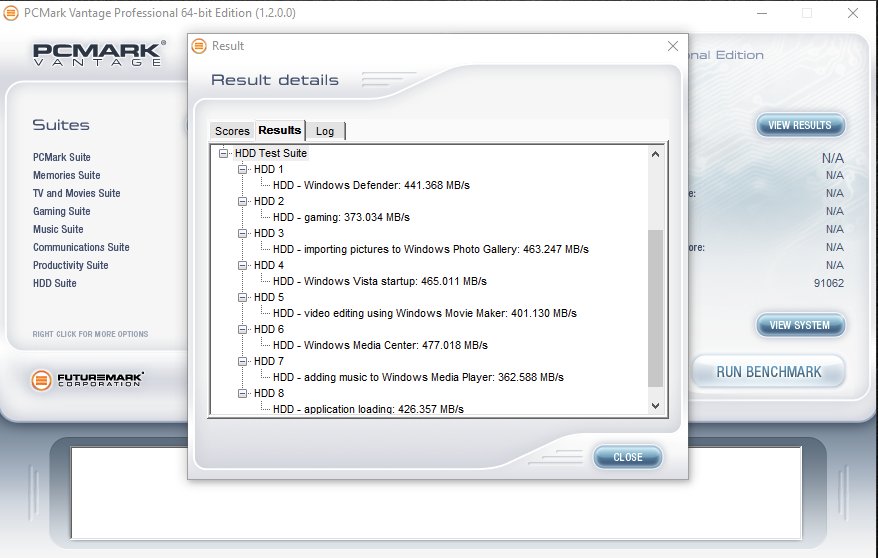Close the PCMark Vantage main window
The height and width of the screenshot is (558, 878).
pos(853,13)
